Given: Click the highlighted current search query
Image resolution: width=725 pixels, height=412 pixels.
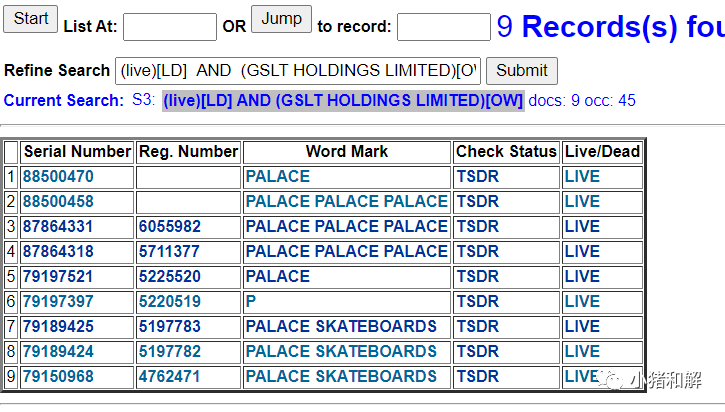Looking at the screenshot, I should click(343, 101).
